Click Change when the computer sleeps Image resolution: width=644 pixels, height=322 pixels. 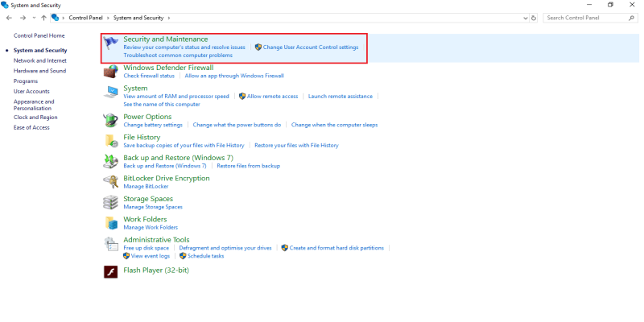point(334,125)
